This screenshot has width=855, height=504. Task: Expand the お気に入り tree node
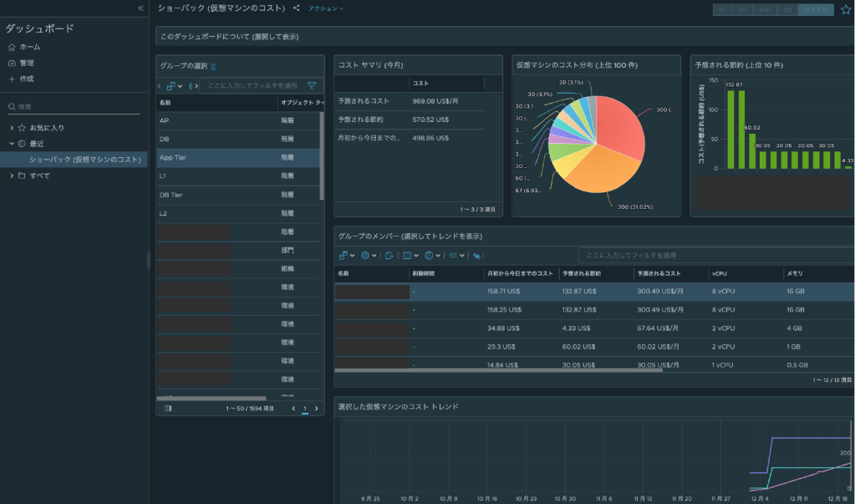(x=12, y=128)
